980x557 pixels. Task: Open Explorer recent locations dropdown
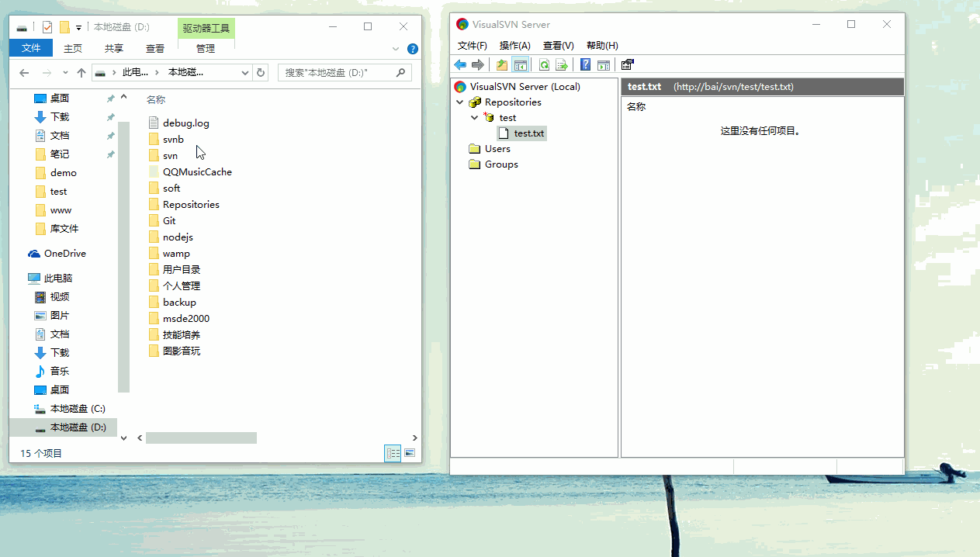64,73
